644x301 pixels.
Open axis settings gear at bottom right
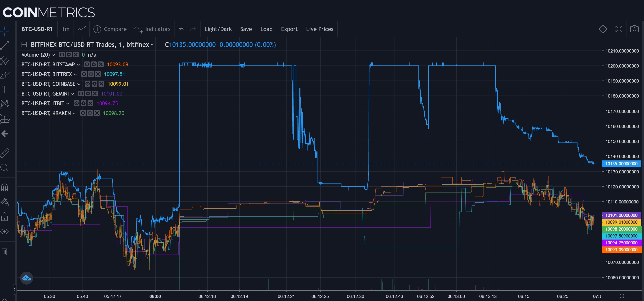(622, 296)
